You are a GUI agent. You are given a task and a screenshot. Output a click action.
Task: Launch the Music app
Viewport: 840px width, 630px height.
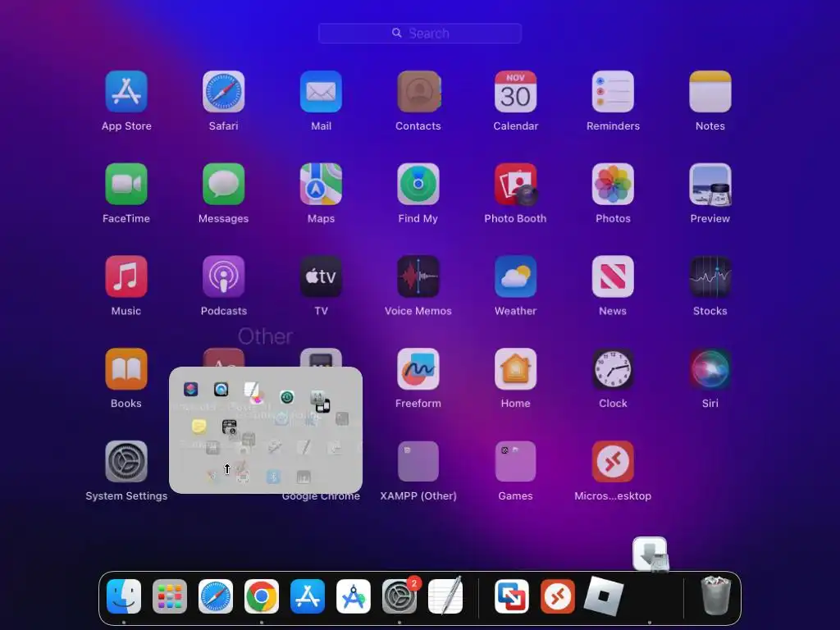tap(126, 276)
